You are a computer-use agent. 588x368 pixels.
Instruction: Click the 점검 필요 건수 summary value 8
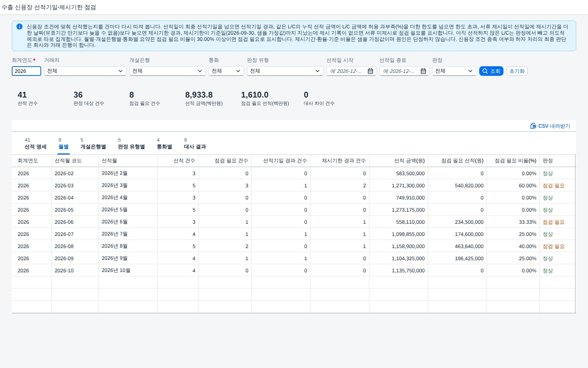[x=132, y=95]
